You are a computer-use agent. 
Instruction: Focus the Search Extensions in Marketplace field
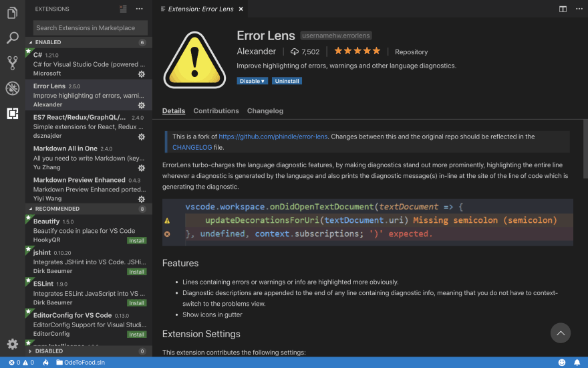tap(90, 28)
